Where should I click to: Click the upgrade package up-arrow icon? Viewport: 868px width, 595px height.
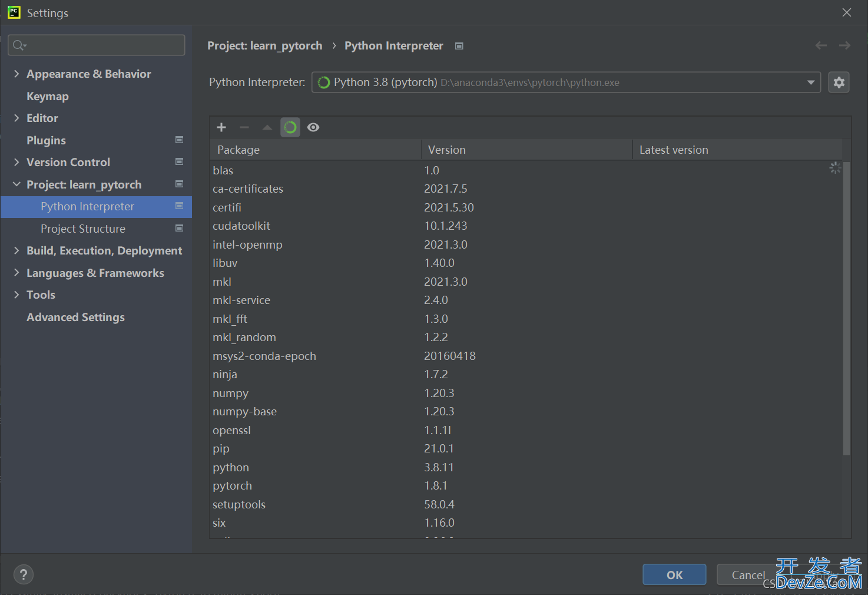(x=267, y=127)
